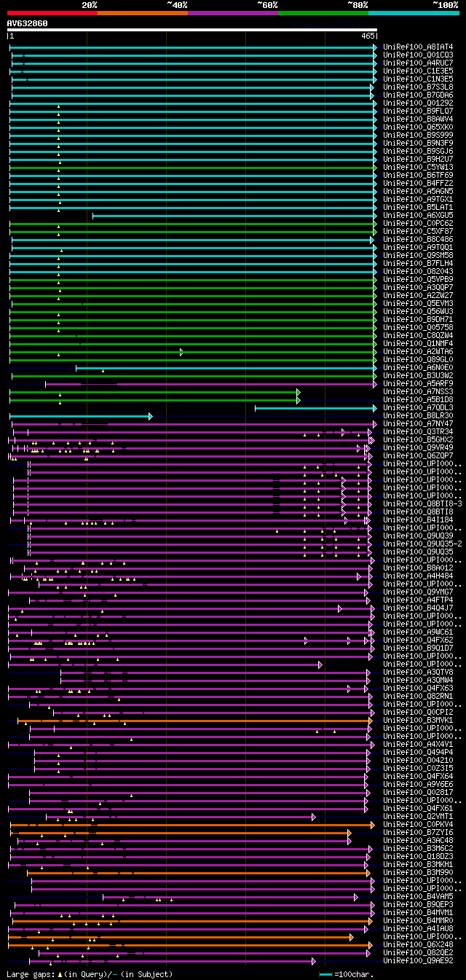Image resolution: width=466 pixels, height=980 pixels.
Task: Select the AV632860 query label
Action: point(28,23)
